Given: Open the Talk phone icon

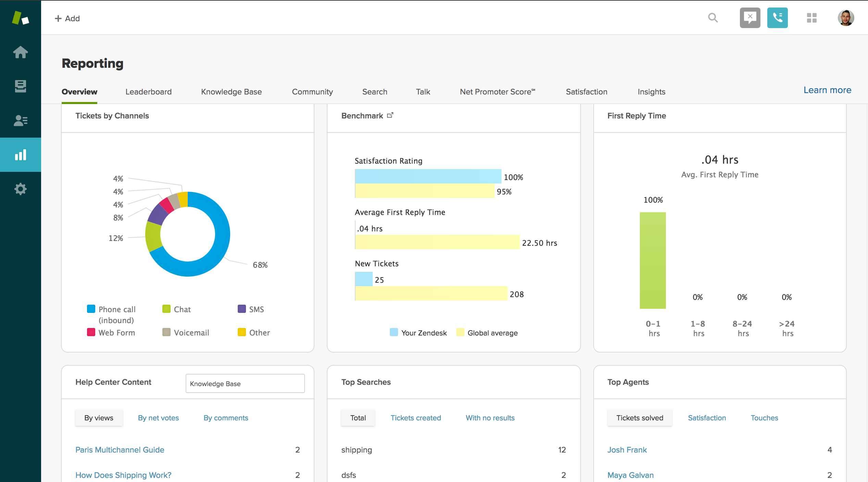Looking at the screenshot, I should tap(777, 18).
